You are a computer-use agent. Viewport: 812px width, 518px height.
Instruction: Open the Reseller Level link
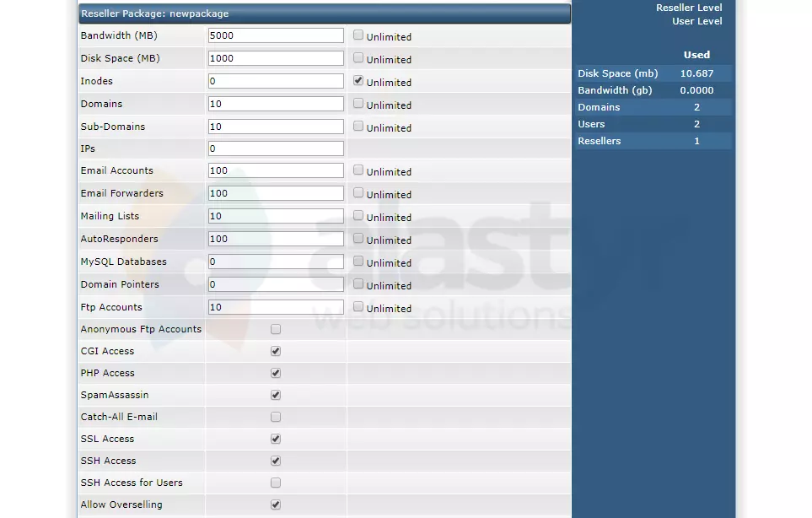point(689,8)
